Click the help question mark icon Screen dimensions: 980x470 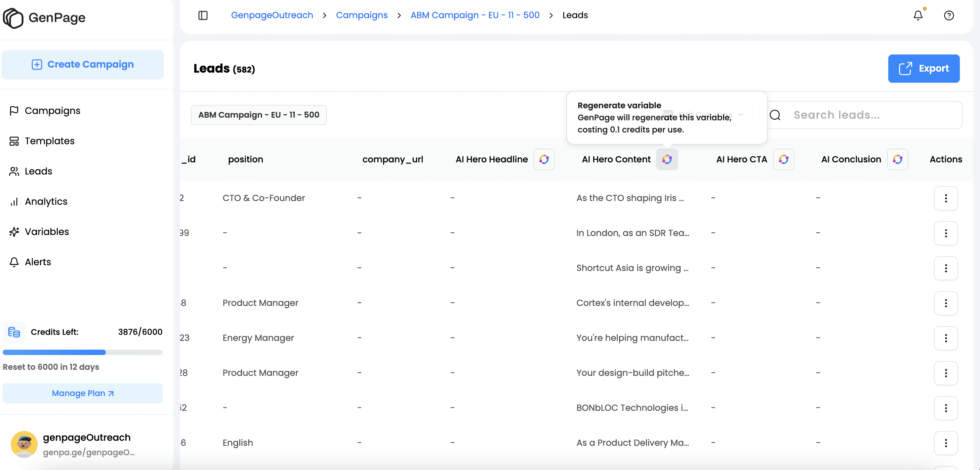(949, 15)
